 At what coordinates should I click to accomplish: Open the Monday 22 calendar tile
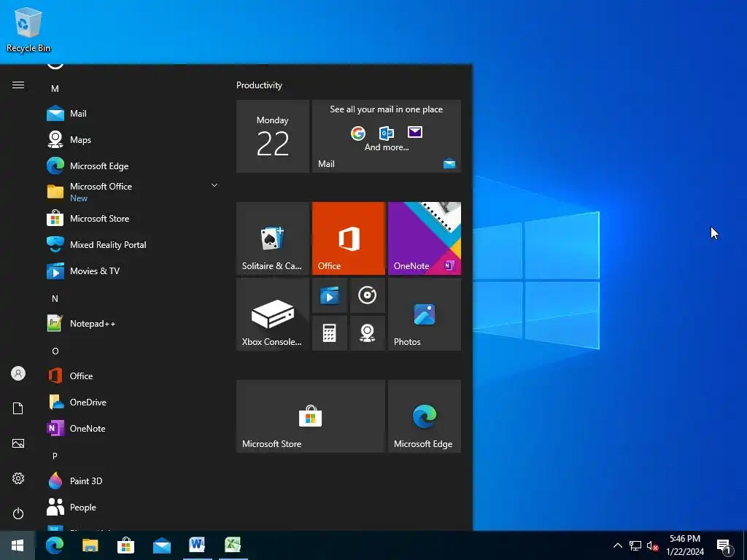273,136
